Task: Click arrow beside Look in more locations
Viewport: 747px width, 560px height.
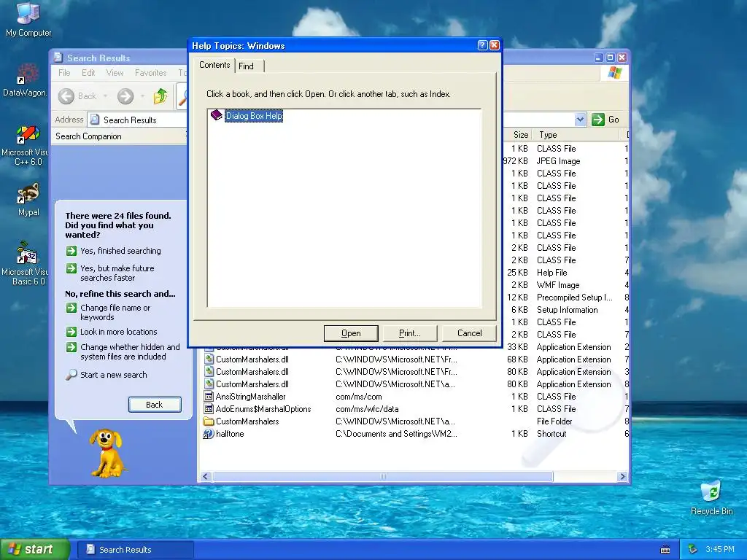Action: point(71,332)
